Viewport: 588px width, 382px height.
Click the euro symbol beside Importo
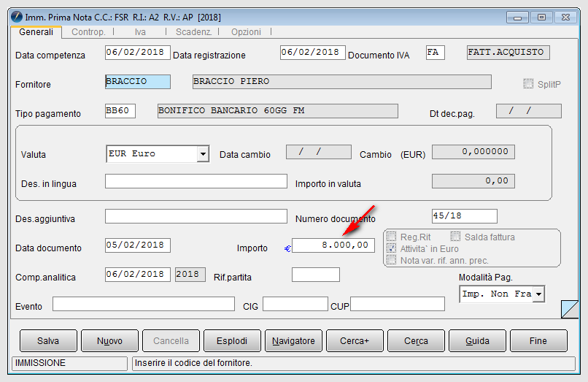[x=287, y=248]
